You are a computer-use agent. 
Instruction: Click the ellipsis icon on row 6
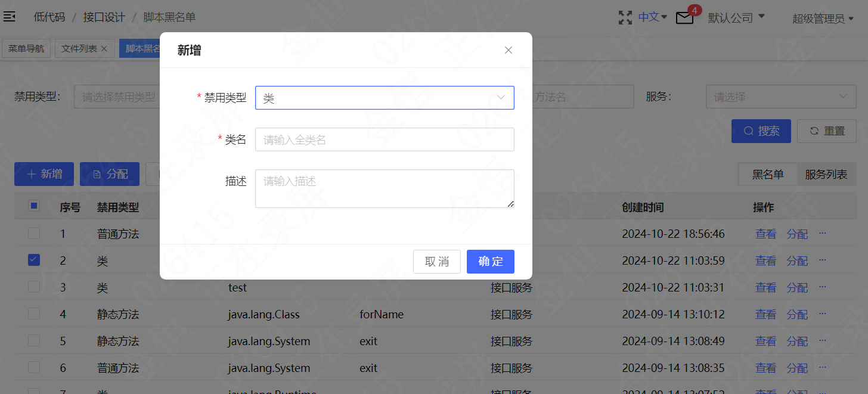pos(823,367)
